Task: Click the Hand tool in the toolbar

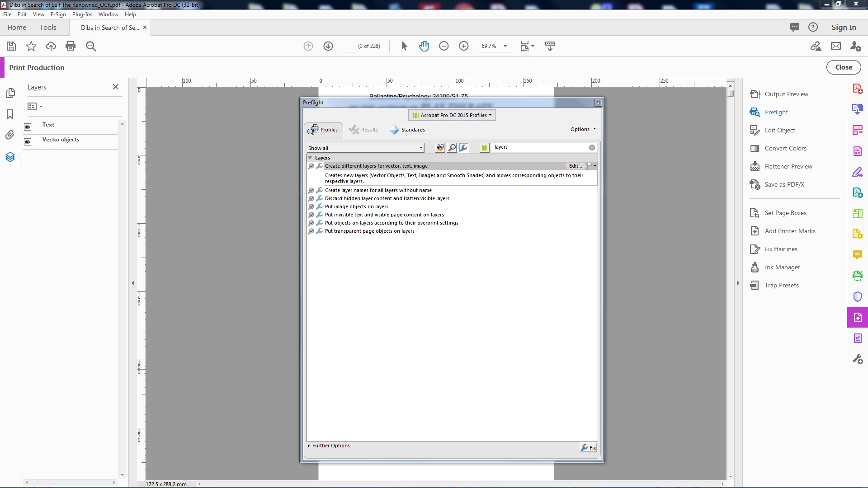Action: click(424, 46)
